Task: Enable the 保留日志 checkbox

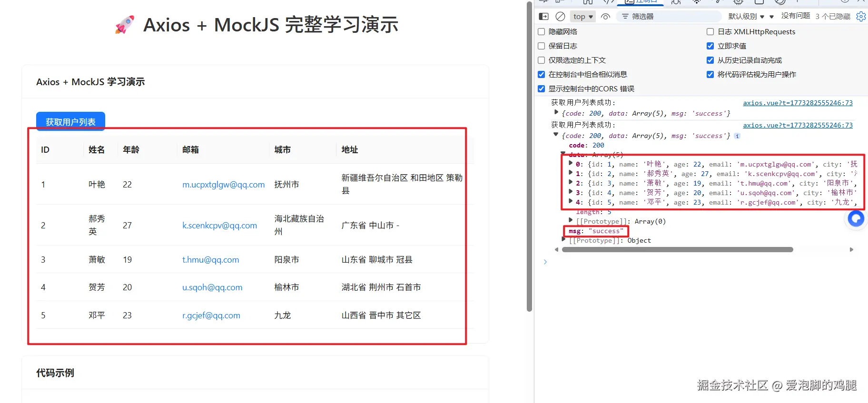Action: [x=541, y=46]
